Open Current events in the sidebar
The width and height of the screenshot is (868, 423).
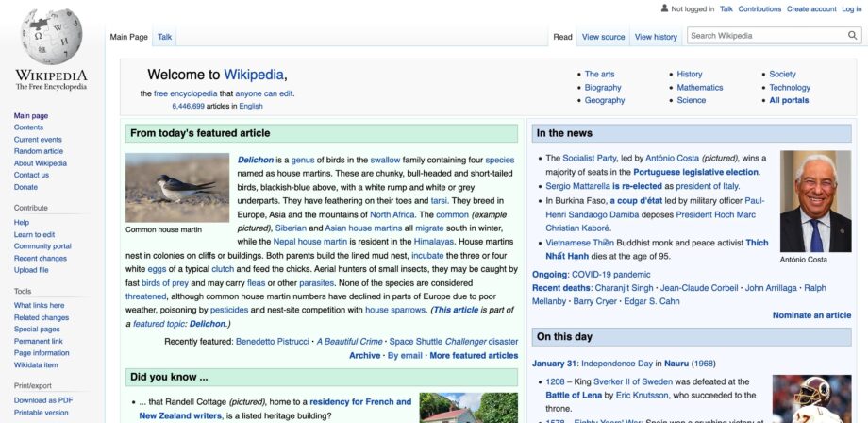[x=38, y=140]
